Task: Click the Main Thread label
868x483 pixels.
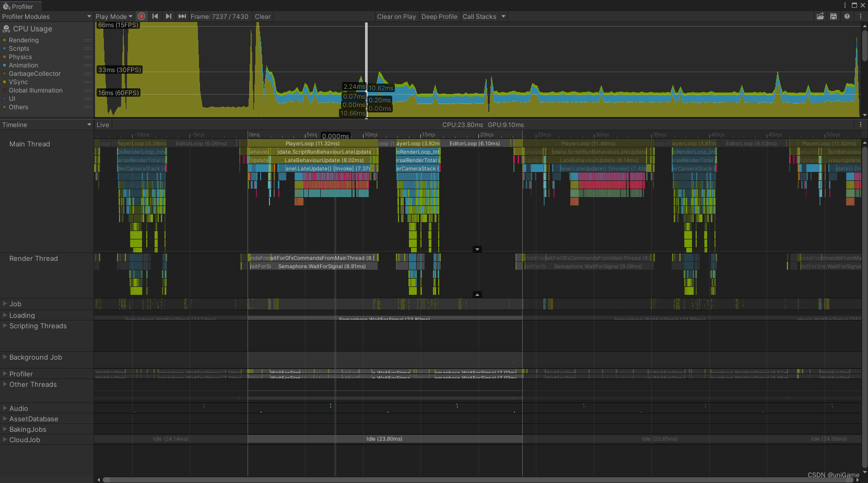Action: 30,144
